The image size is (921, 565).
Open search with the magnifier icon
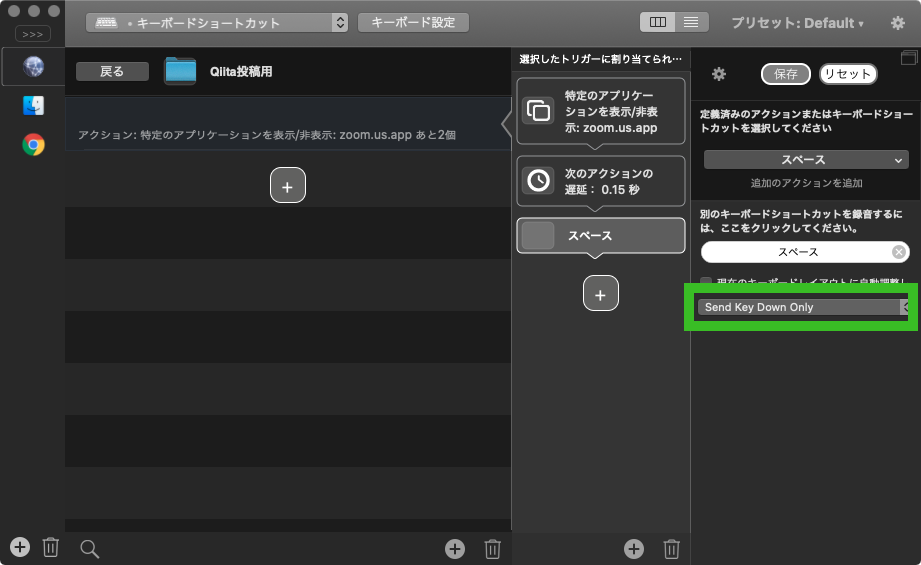(89, 549)
